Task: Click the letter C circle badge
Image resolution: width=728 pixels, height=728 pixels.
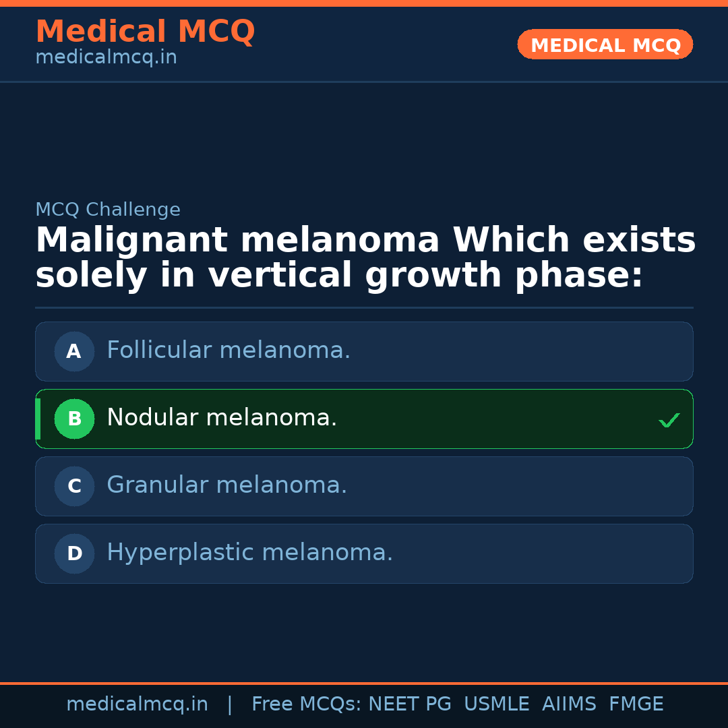Action: pos(74,486)
